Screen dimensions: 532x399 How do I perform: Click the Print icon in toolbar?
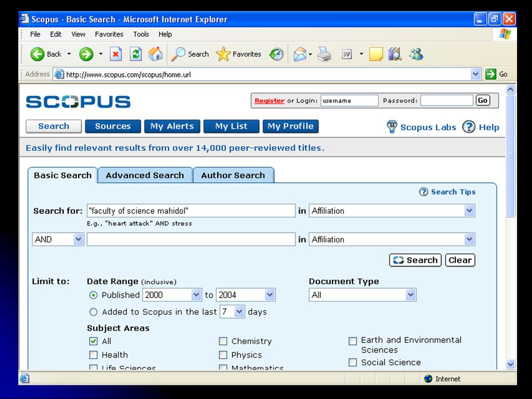click(324, 54)
